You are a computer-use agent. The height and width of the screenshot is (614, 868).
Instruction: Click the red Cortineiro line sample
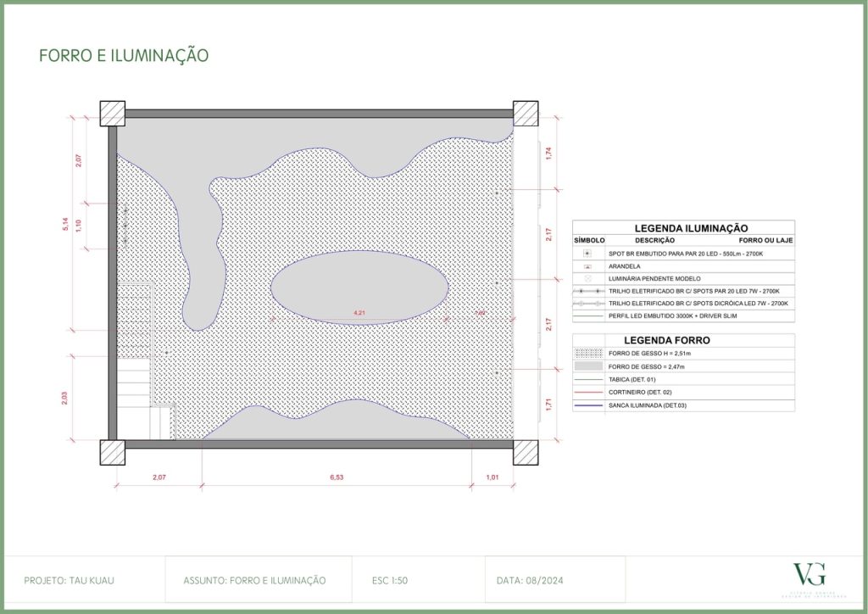[588, 393]
